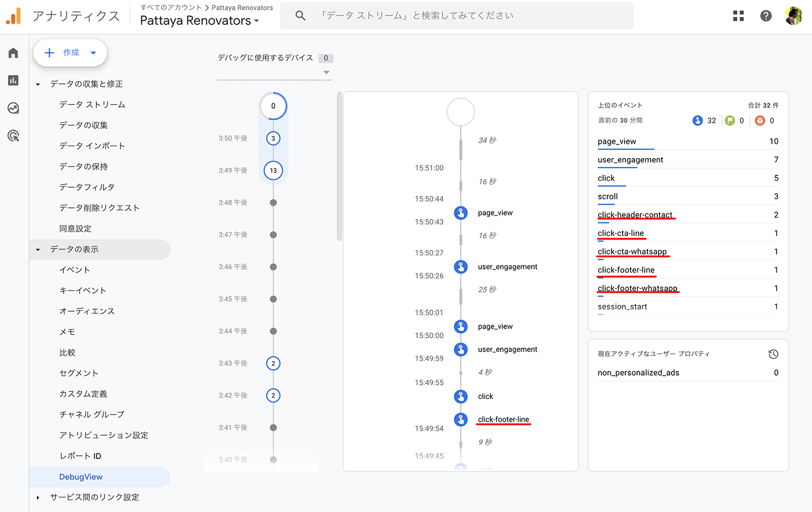
Task: Click the user account avatar
Action: [x=793, y=16]
